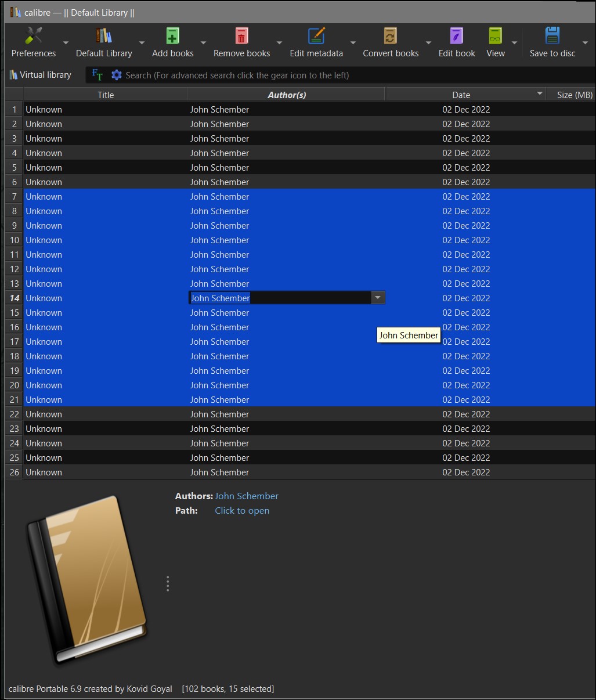596x700 pixels.
Task: Click John Schember author in row 19
Action: [219, 370]
